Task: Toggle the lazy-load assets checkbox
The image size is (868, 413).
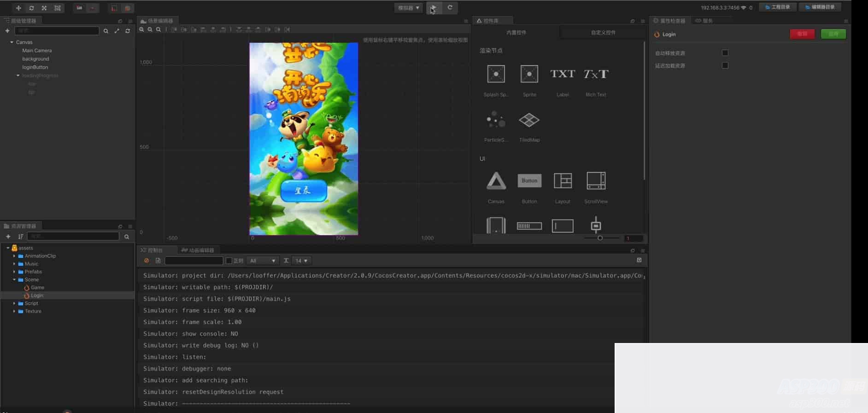Action: (x=725, y=65)
